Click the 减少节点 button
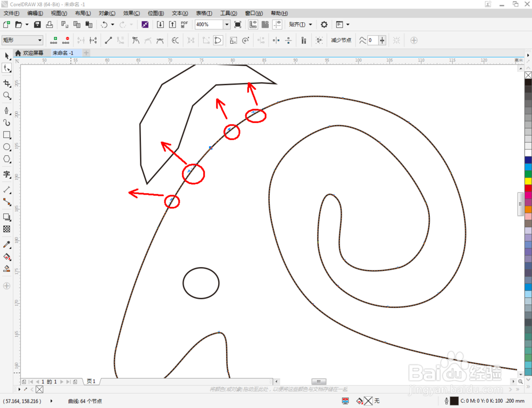Image resolution: width=532 pixels, height=408 pixels. (x=341, y=40)
